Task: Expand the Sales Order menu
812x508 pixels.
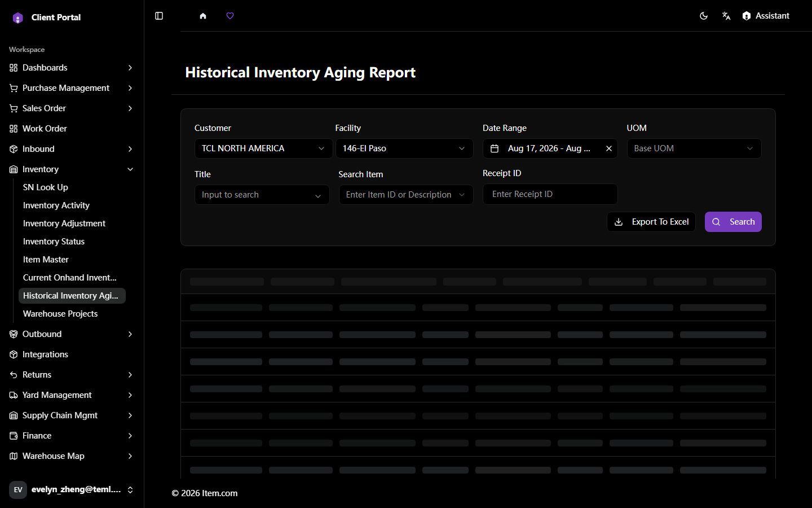Action: [x=72, y=108]
